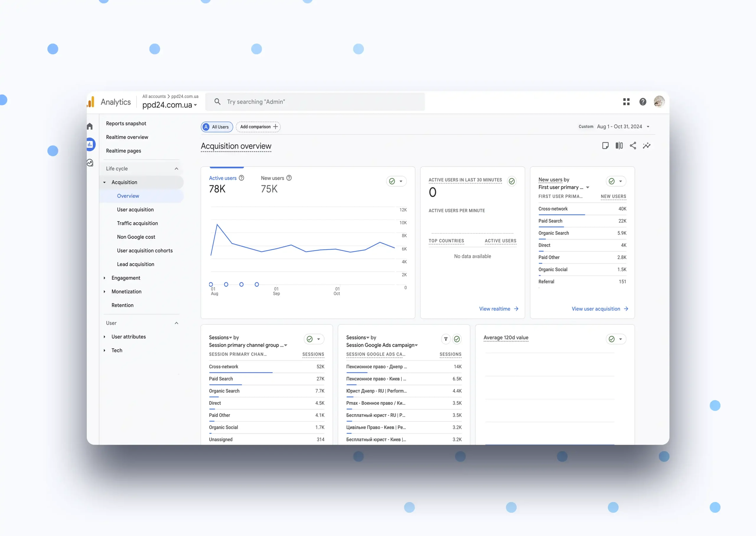The width and height of the screenshot is (756, 536).
Task: Click the filter icon on Google Ads campaign card
Action: tap(446, 339)
